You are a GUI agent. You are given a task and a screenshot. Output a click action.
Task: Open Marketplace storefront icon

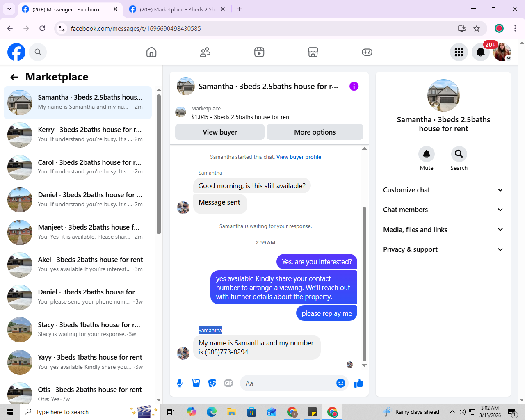(x=313, y=52)
